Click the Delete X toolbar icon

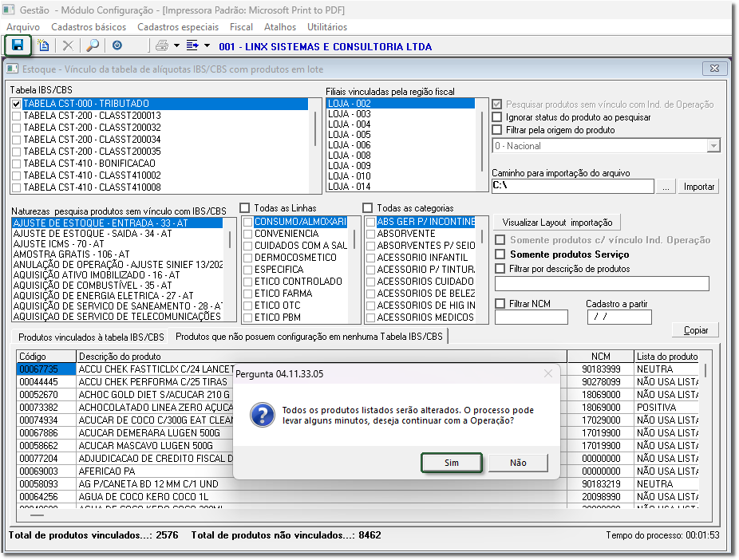tap(68, 46)
